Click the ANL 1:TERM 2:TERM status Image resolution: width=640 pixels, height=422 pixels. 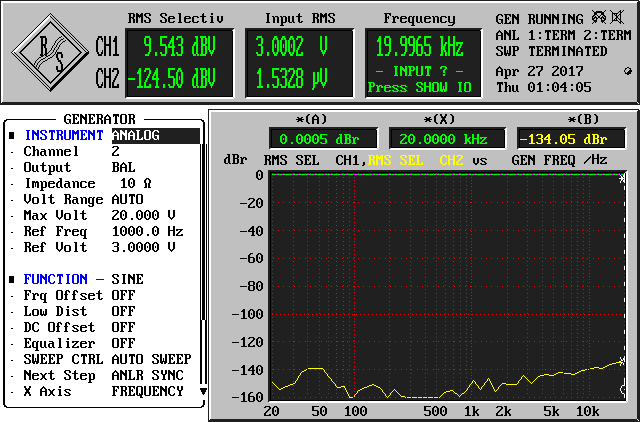tap(563, 35)
